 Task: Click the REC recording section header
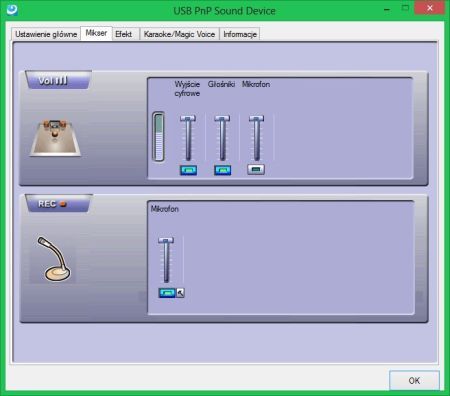[58, 204]
